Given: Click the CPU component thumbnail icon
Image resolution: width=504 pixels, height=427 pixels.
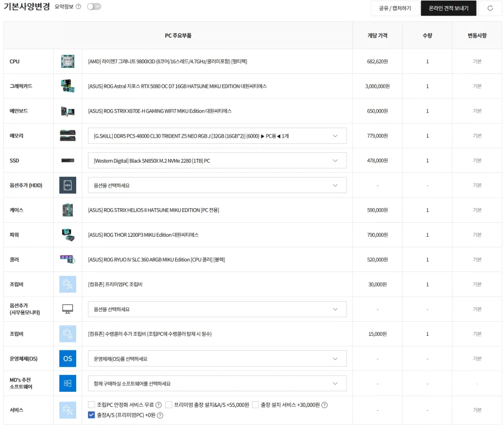Looking at the screenshot, I should click(68, 61).
